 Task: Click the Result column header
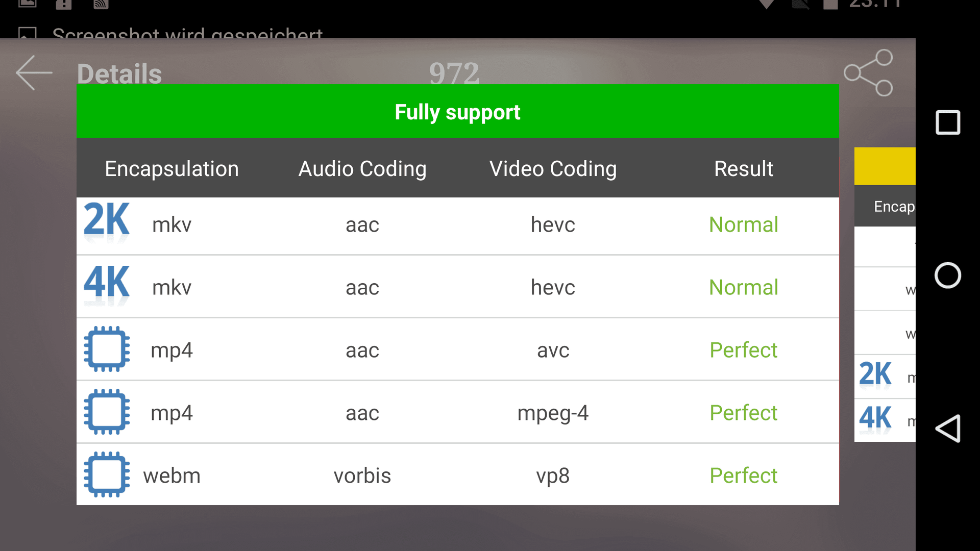coord(744,168)
